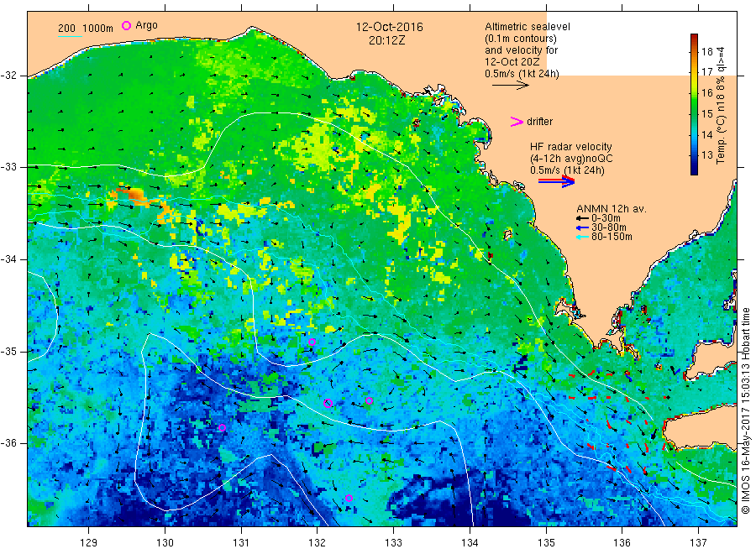Click the '132' longitude axis label
The image size is (756, 554).
[318, 542]
